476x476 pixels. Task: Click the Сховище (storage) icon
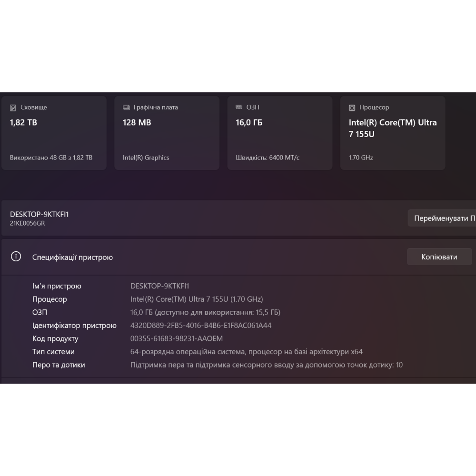pos(14,107)
